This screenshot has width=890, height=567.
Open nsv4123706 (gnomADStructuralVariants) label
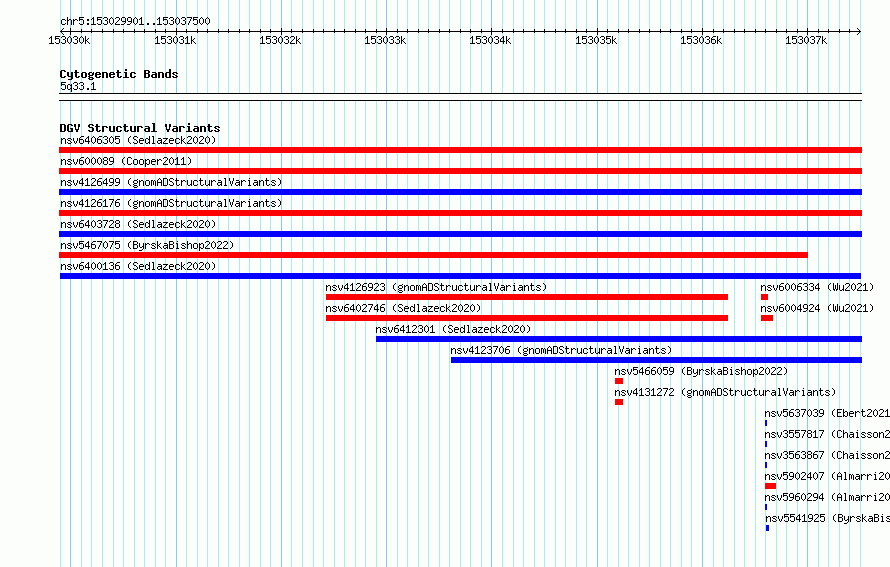(x=561, y=350)
